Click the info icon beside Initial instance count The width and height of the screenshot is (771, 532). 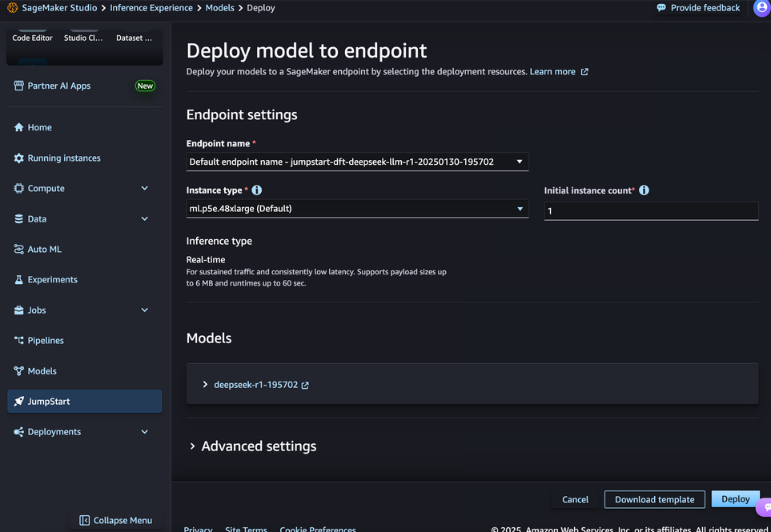click(x=644, y=190)
